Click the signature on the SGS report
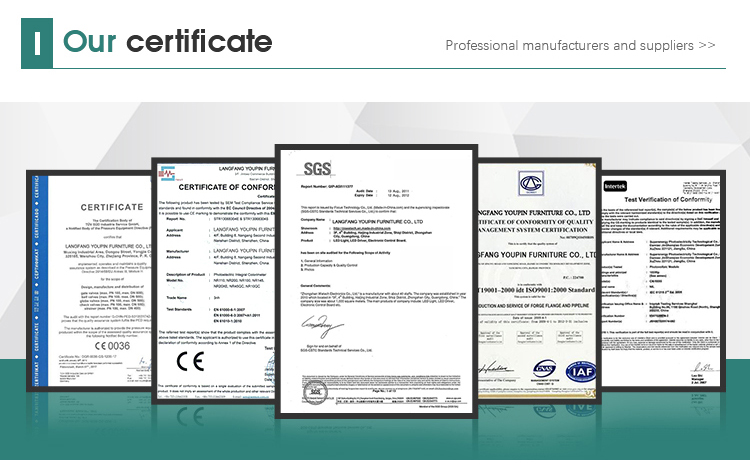Screen dimensions: 750x474 point(322,326)
